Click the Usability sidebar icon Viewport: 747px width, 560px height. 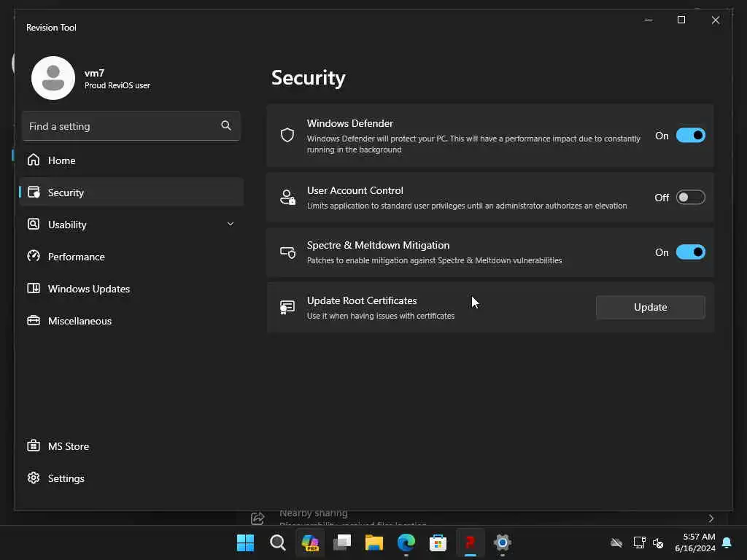tap(34, 224)
